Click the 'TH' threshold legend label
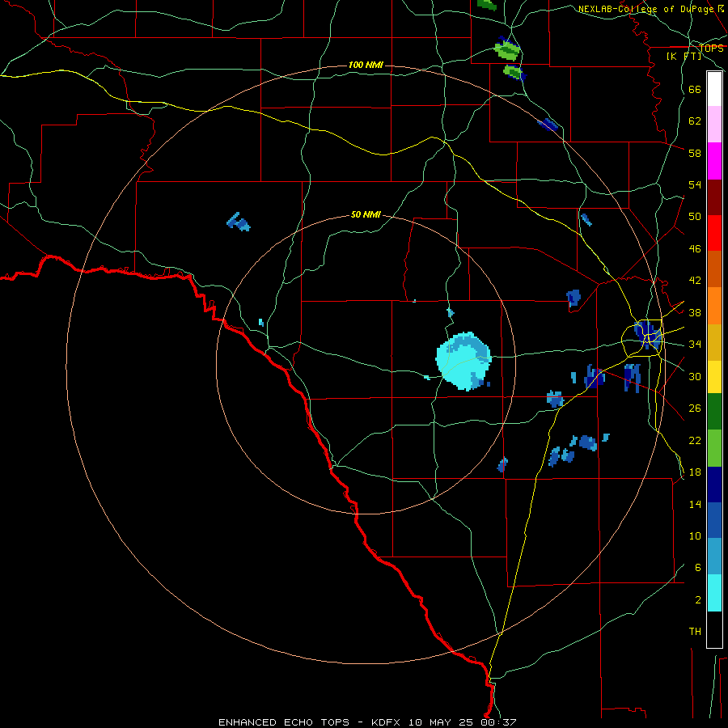The image size is (728, 728). (695, 631)
